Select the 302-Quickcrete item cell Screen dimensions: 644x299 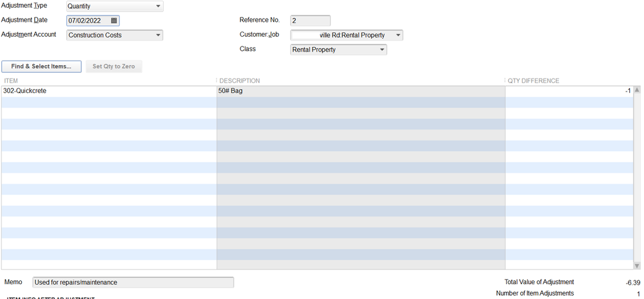pyautogui.click(x=108, y=92)
